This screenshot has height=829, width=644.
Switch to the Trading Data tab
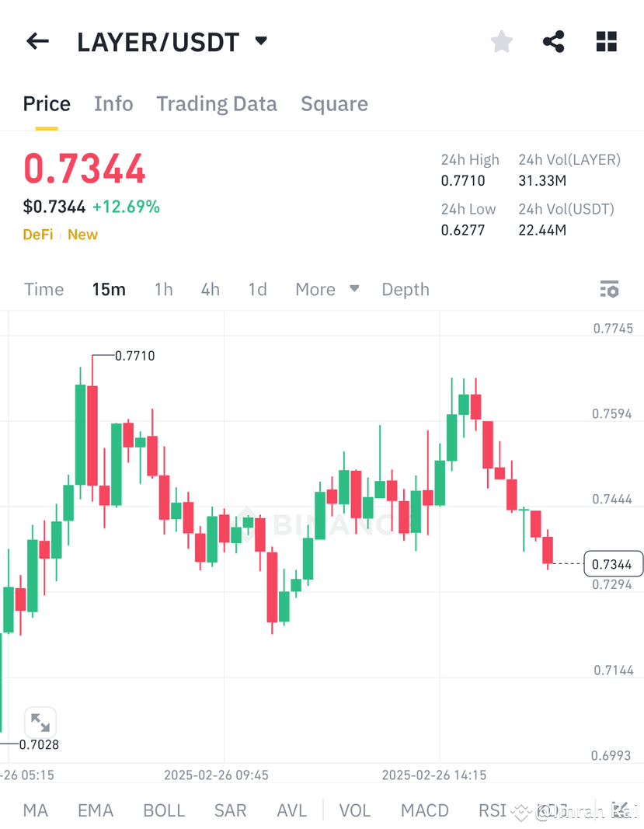point(217,103)
